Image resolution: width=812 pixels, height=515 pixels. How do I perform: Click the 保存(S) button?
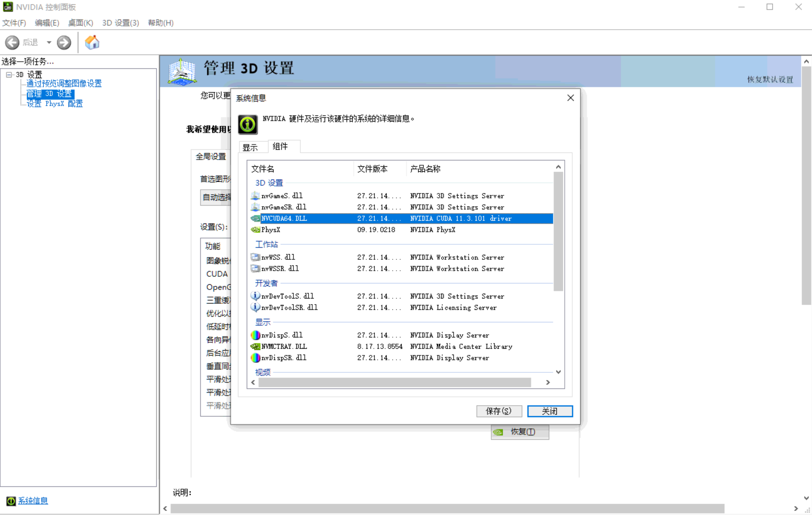(x=499, y=411)
